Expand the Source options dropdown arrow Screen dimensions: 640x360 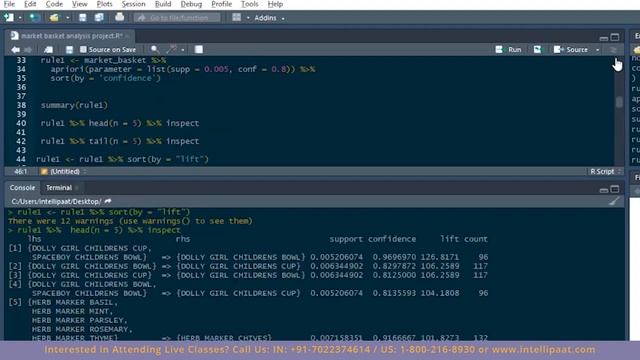tap(598, 50)
